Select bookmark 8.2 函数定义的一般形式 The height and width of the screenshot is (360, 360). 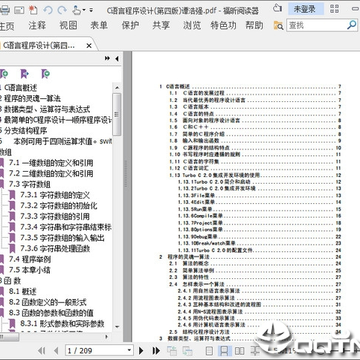pyautogui.click(x=47, y=302)
